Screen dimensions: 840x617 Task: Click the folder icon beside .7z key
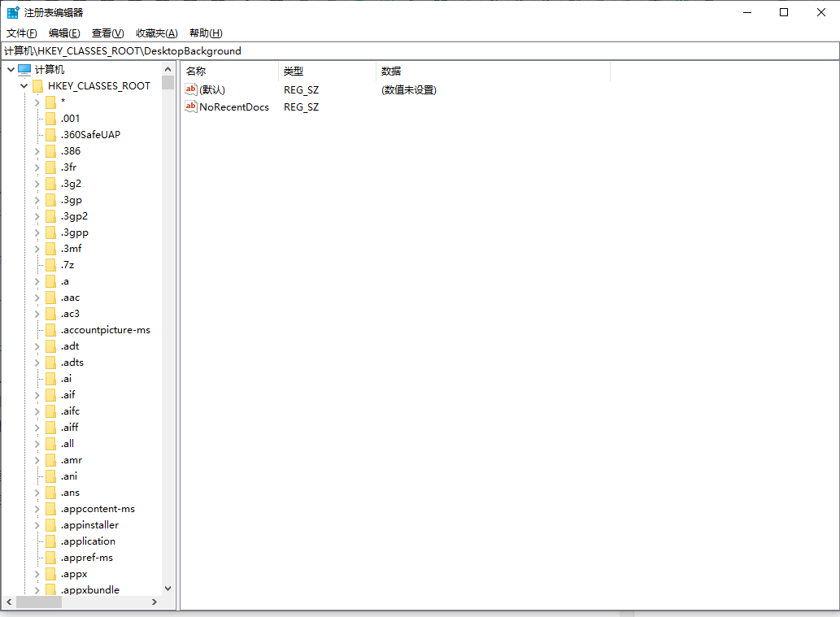[x=50, y=264]
